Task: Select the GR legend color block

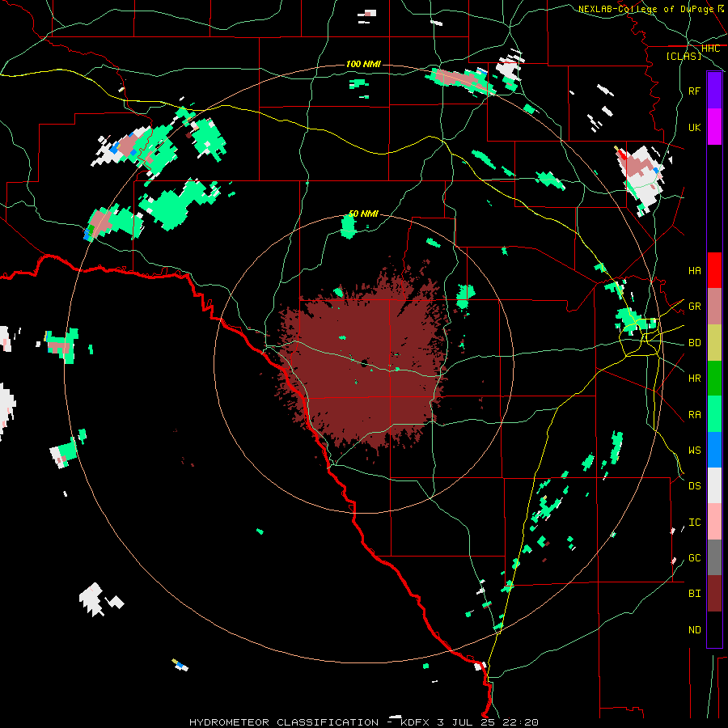Action: point(714,307)
